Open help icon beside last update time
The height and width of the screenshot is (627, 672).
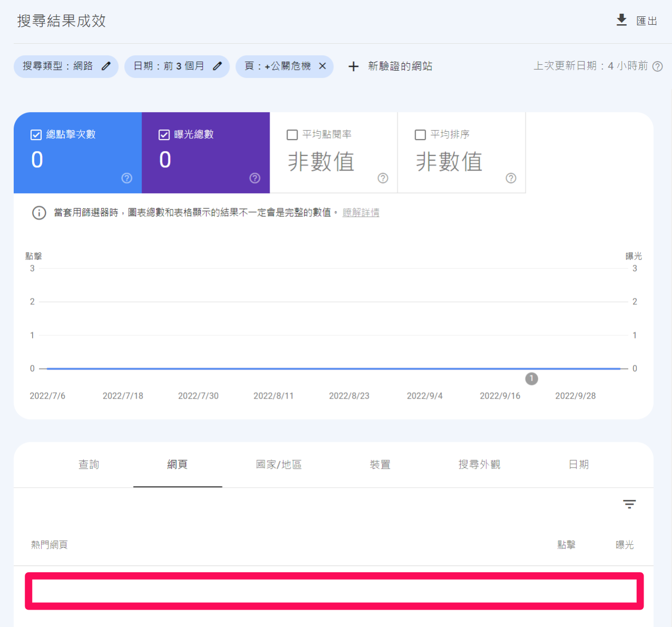pos(657,66)
